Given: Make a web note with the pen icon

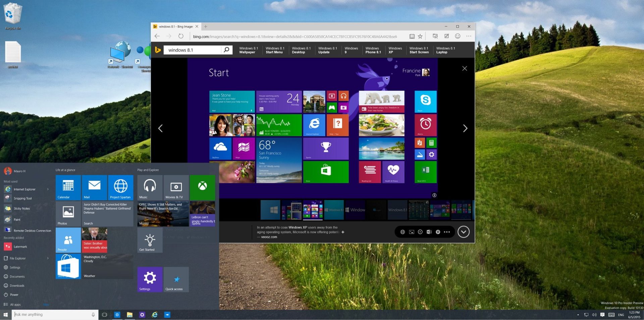Looking at the screenshot, I should [446, 36].
